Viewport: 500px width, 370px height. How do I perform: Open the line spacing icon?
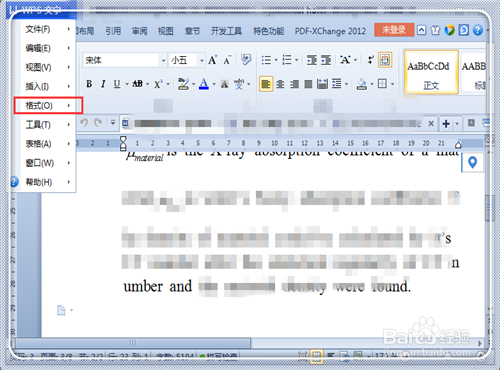click(337, 84)
